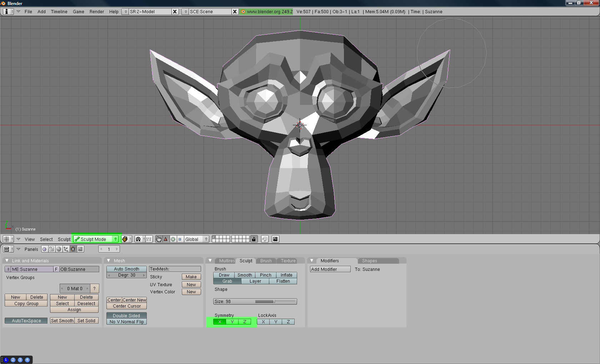The width and height of the screenshot is (600, 364).
Task: Open the File menu
Action: (x=28, y=12)
